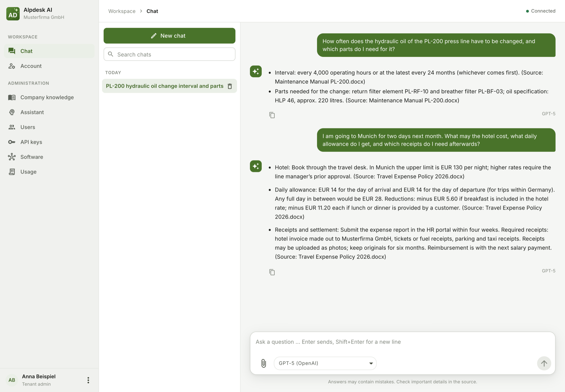
Task: Click the GPT-5 label under travel answer
Action: (x=549, y=271)
